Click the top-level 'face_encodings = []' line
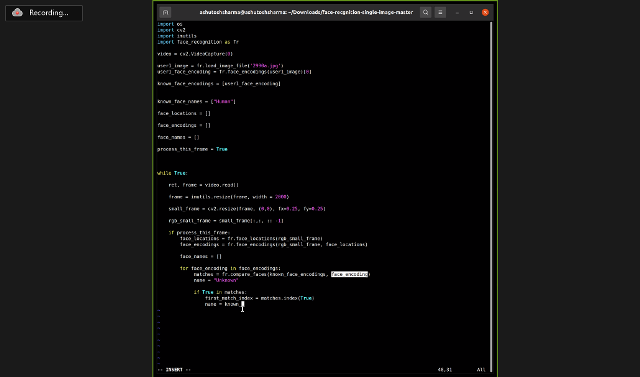Viewport: 640px width, 377px height. click(x=184, y=125)
